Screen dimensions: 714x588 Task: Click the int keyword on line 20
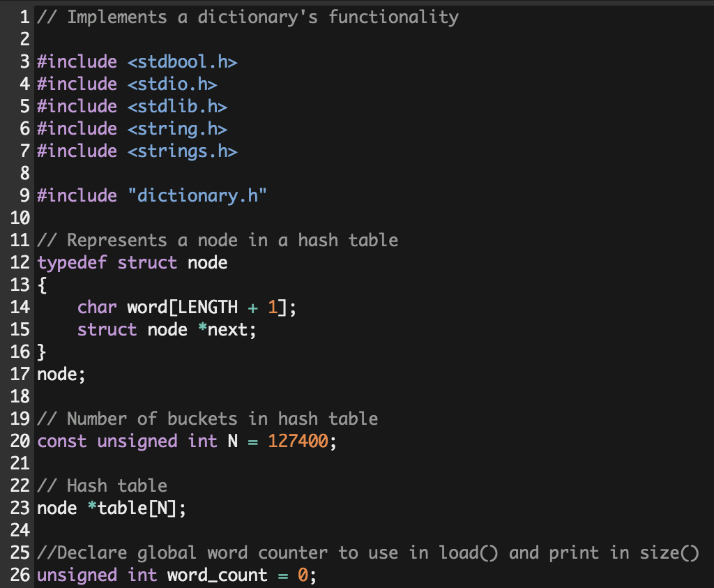tap(203, 442)
